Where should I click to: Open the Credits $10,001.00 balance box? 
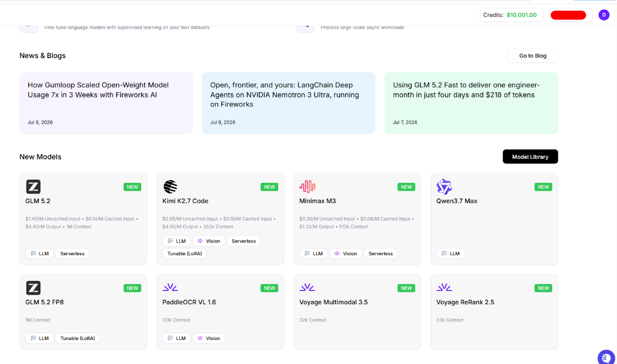(x=511, y=15)
